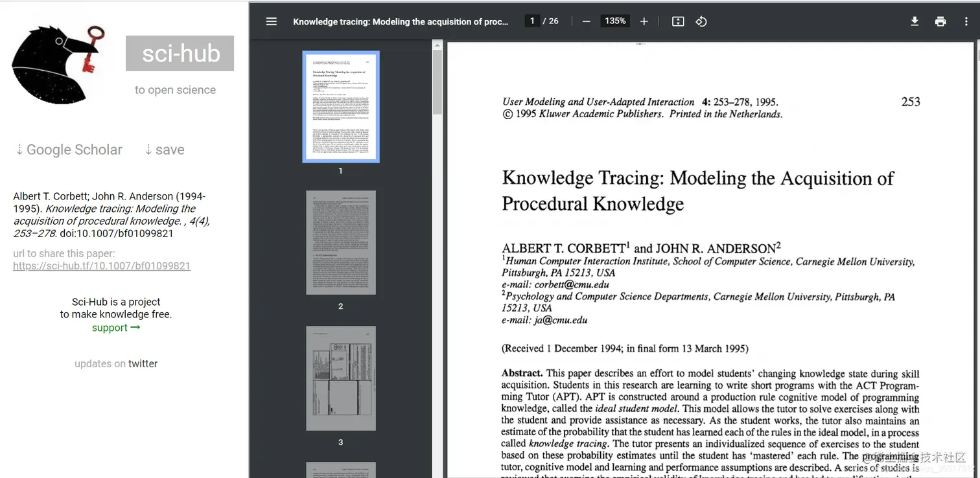Click the 'url to share this paper' label
The height and width of the screenshot is (478, 980).
[64, 253]
